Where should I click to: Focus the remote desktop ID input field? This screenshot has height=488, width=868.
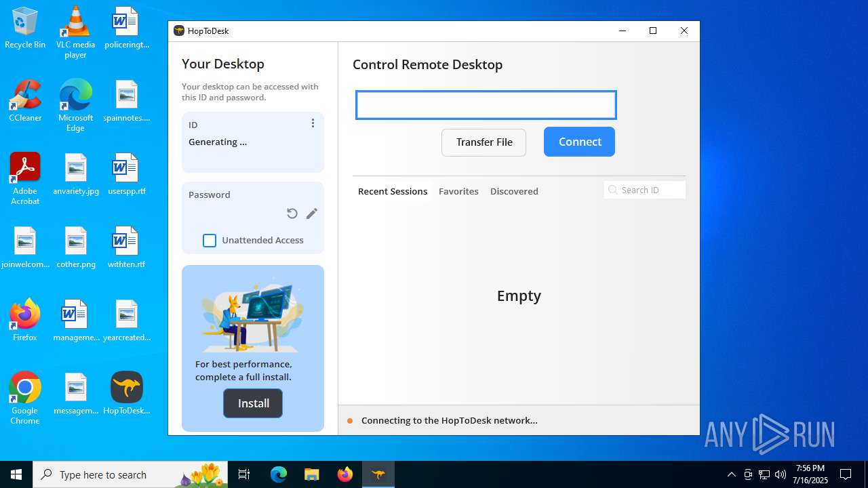pos(486,105)
